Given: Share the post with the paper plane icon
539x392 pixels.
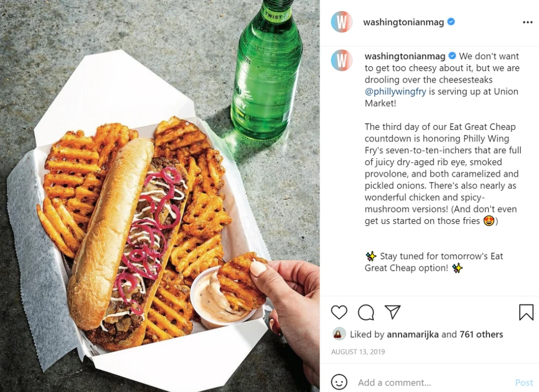Looking at the screenshot, I should coord(392,312).
